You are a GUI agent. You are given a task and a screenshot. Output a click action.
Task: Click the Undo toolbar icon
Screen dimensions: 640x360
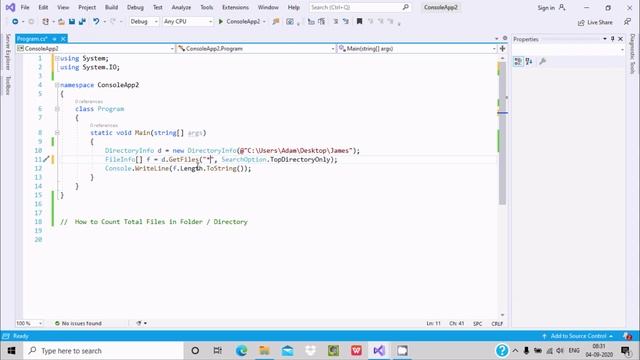click(96, 22)
